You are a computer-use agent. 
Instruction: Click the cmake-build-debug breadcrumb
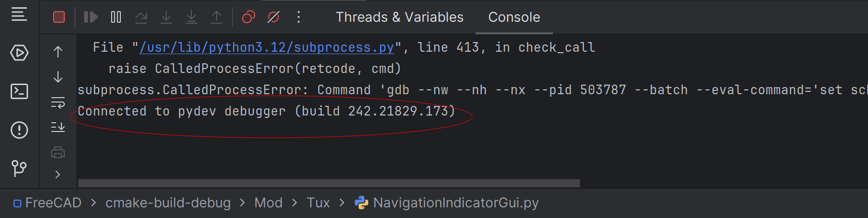tap(168, 203)
